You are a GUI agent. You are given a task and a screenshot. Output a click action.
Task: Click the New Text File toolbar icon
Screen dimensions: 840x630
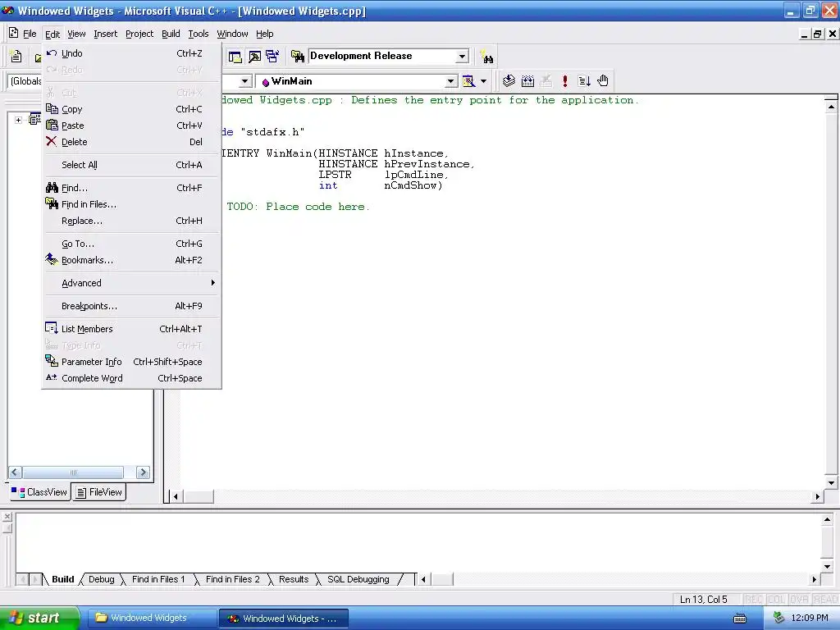coord(16,56)
